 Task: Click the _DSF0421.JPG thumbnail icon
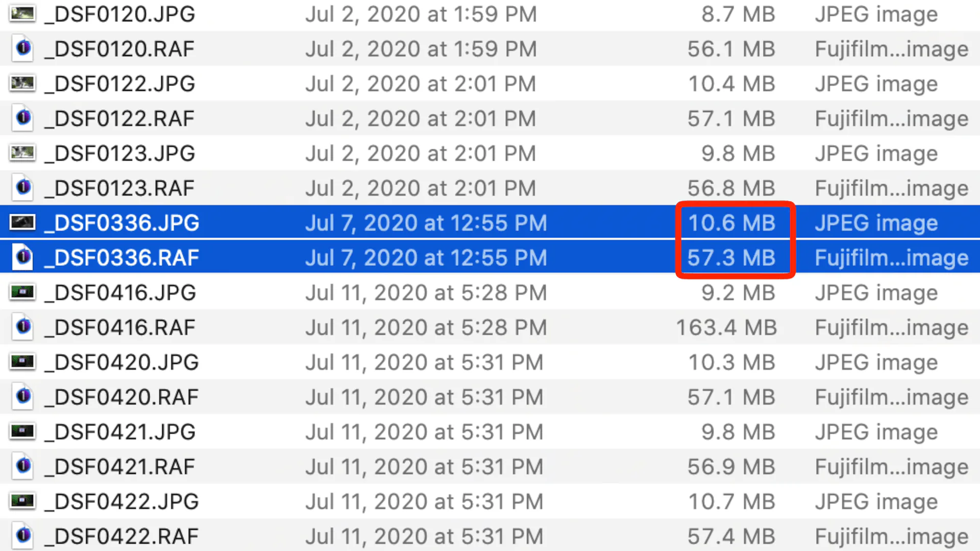(23, 432)
